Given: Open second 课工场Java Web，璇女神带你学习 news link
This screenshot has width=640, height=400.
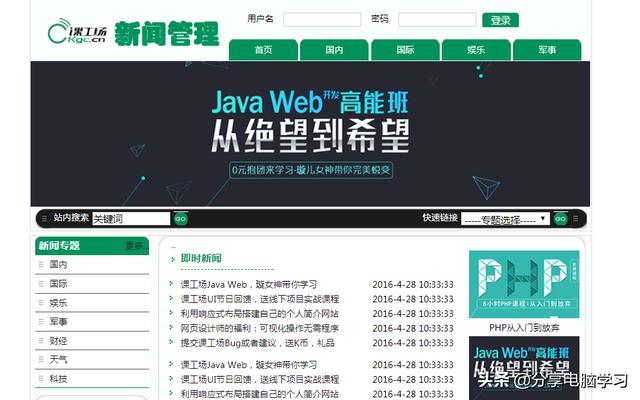Looking at the screenshot, I should click(249, 365).
